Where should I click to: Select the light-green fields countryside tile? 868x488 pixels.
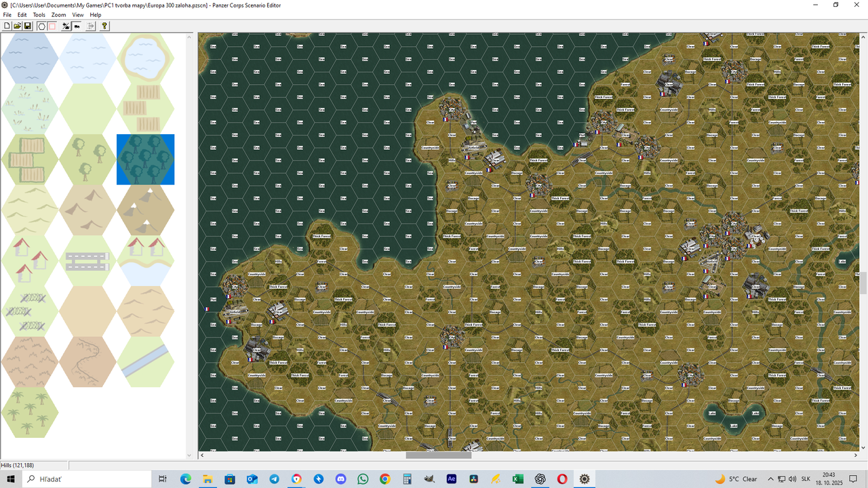coord(145,108)
